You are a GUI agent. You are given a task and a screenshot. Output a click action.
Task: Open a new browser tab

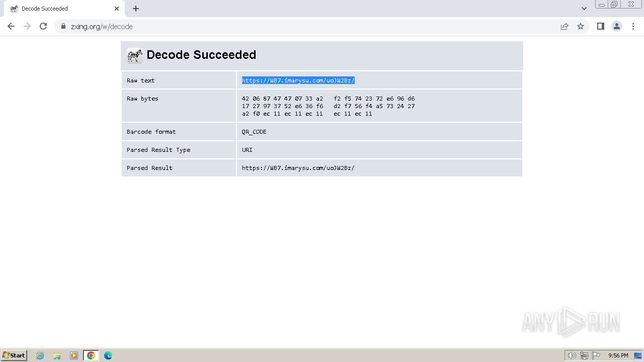pos(136,9)
